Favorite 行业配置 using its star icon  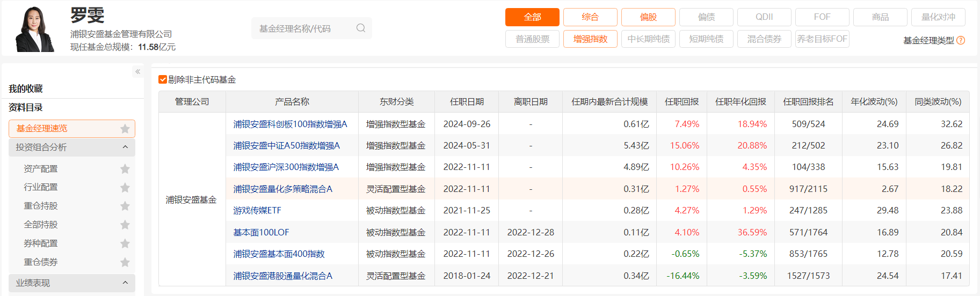(125, 188)
